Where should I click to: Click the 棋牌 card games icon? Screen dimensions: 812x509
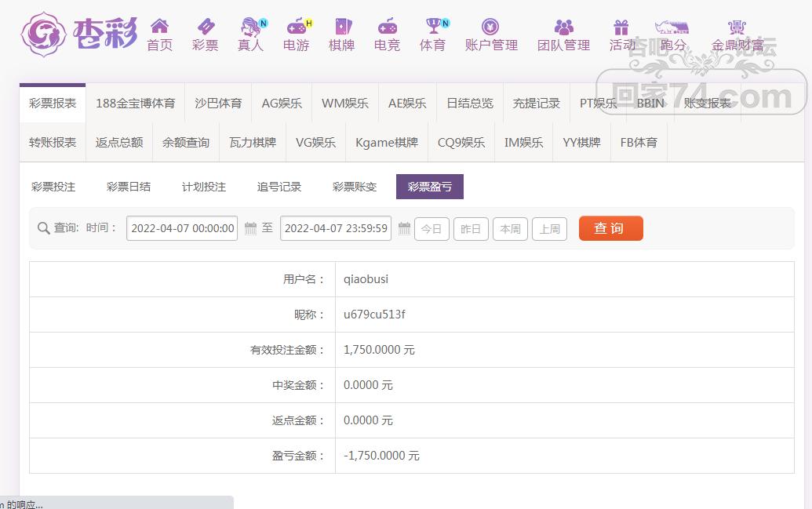tap(342, 27)
